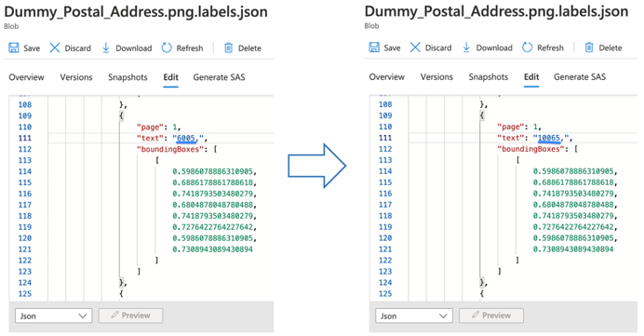
Task: Select Snapshots tab in left panel
Action: coord(127,77)
